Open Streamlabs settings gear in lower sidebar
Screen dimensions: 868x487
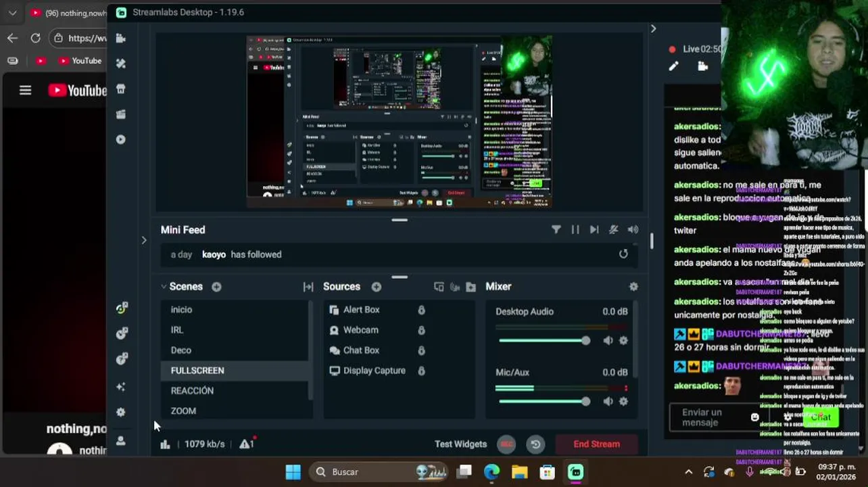pos(121,412)
